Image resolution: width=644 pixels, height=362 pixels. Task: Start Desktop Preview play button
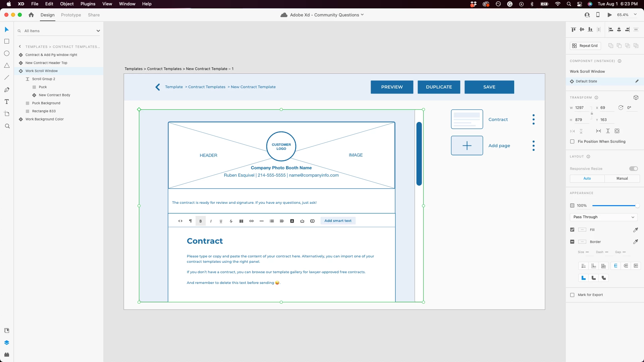(609, 15)
